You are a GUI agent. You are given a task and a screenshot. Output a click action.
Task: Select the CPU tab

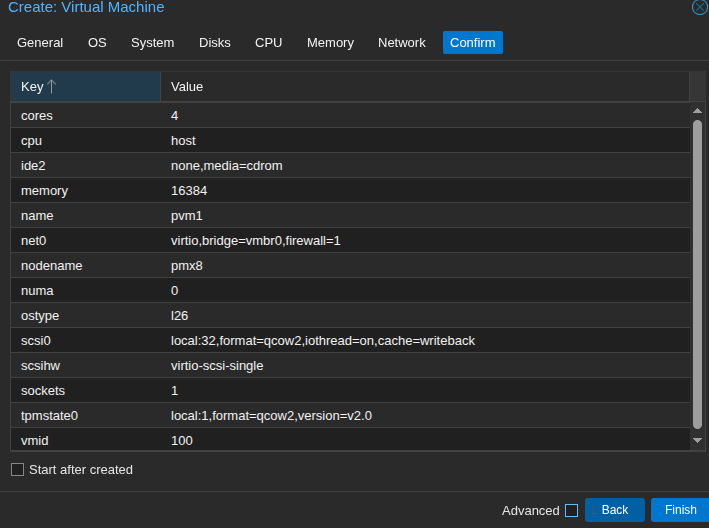[x=268, y=43]
